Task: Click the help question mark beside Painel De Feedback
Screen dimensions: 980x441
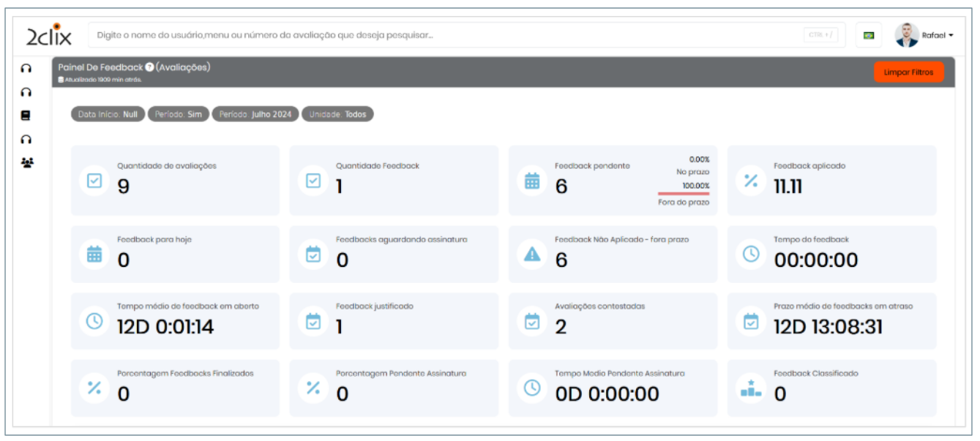Action: tap(149, 67)
